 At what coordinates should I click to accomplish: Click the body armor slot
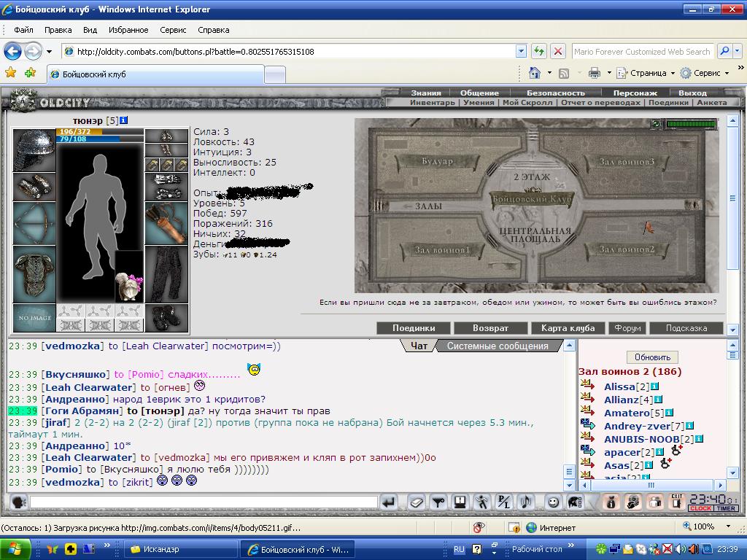[x=34, y=274]
